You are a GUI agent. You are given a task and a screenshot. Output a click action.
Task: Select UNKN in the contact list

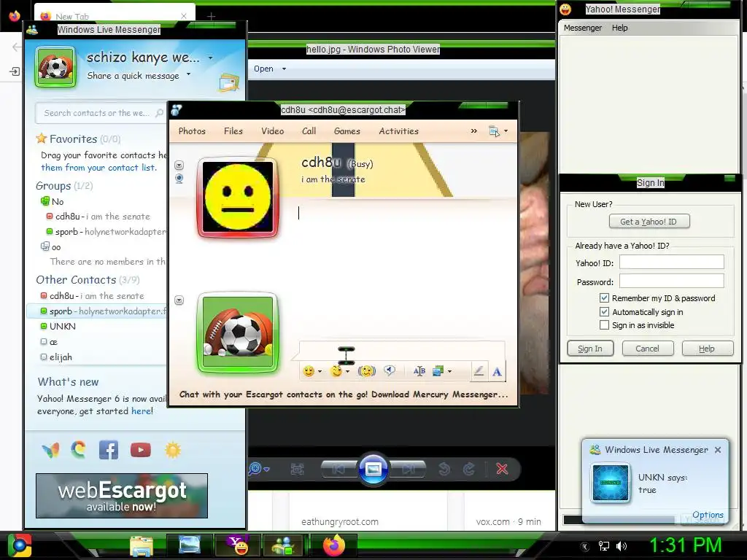tap(63, 326)
